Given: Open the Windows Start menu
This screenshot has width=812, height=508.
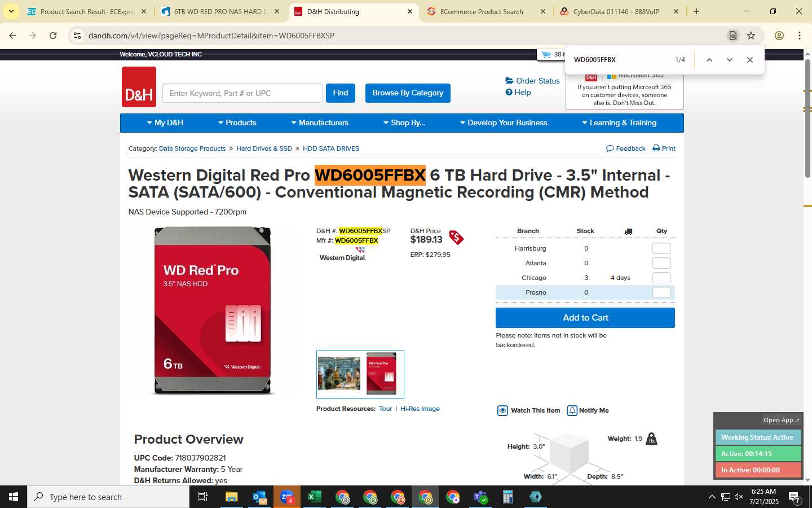Looking at the screenshot, I should tap(14, 497).
